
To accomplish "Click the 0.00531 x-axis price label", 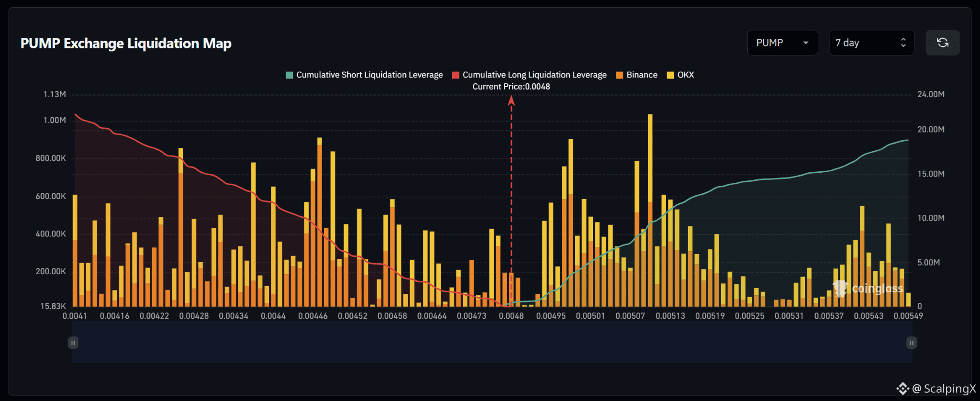I will click(789, 316).
